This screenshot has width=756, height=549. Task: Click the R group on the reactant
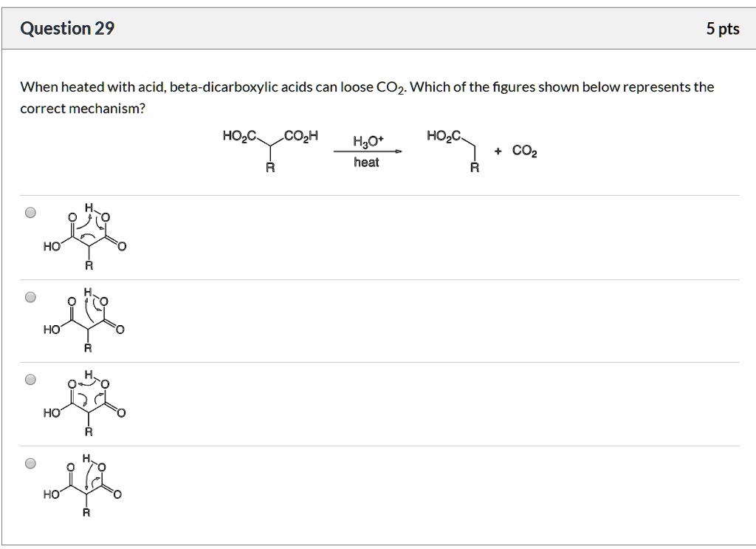(x=269, y=168)
